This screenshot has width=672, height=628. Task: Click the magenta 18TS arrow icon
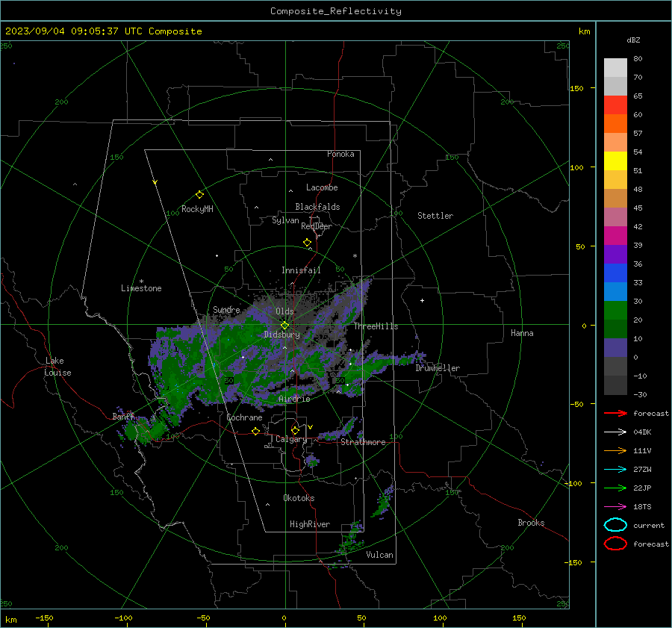click(x=615, y=507)
